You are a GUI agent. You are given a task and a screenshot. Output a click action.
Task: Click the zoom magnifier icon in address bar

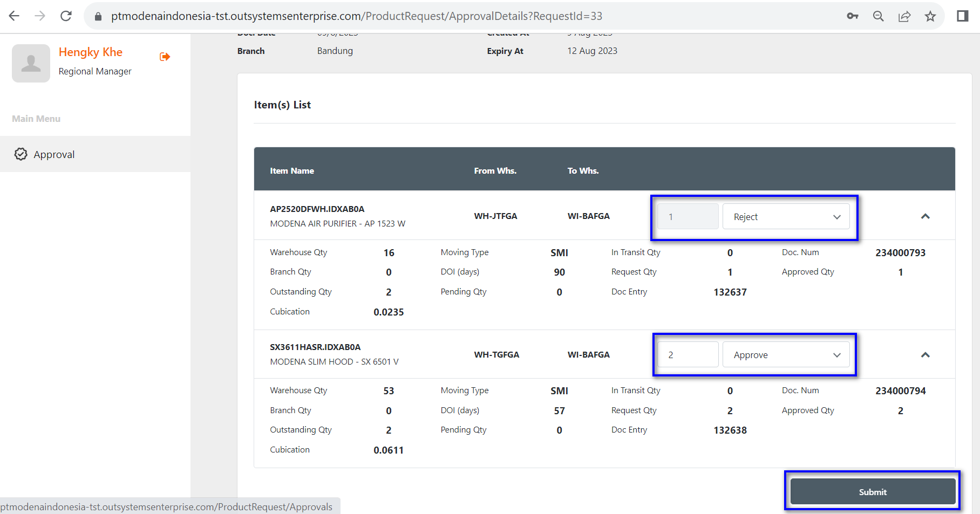click(879, 16)
